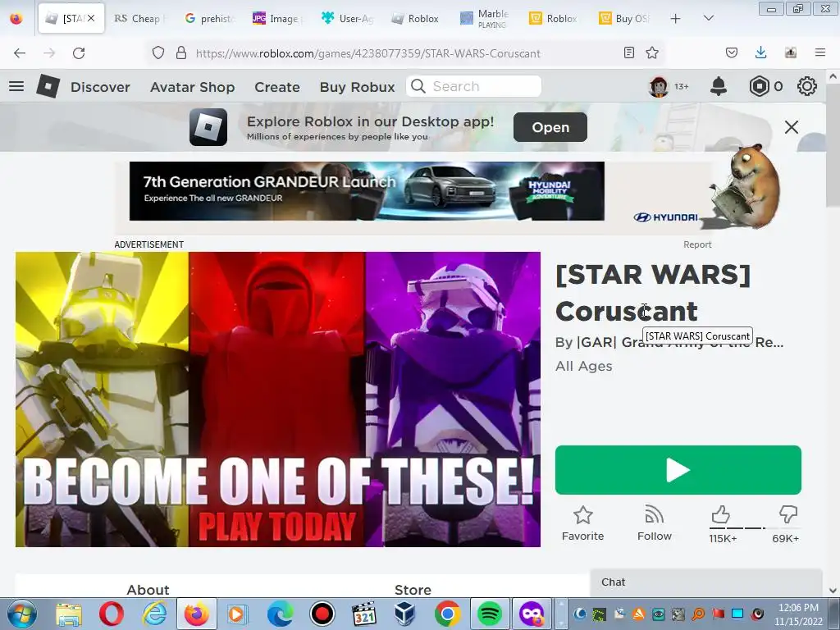Image resolution: width=840 pixels, height=630 pixels.
Task: Open the Create page
Action: pos(277,87)
